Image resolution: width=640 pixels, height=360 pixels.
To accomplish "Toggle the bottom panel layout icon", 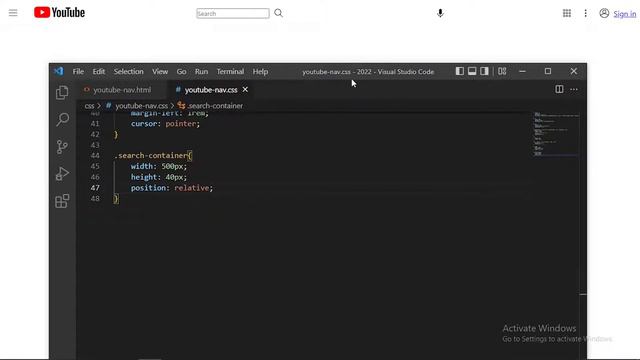I will point(472,71).
